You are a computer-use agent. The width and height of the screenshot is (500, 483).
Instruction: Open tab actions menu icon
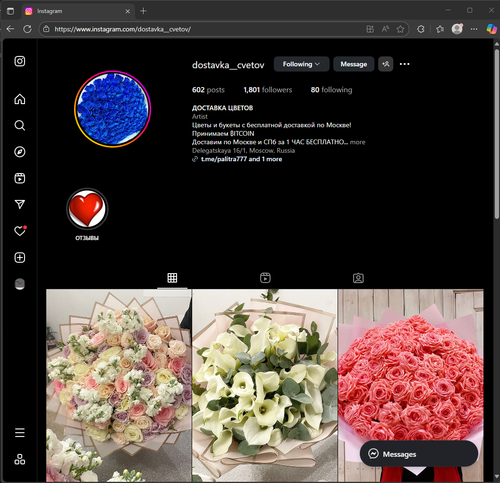10,11
